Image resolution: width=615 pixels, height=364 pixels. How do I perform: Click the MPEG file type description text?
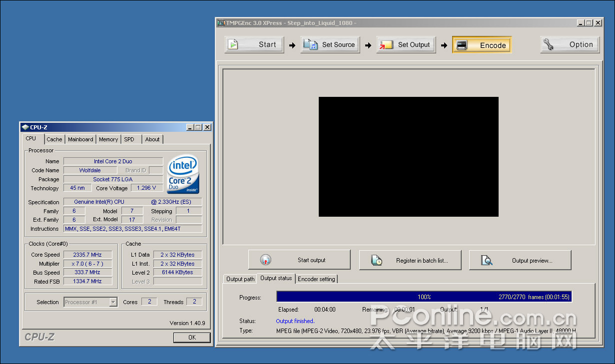coord(426,331)
